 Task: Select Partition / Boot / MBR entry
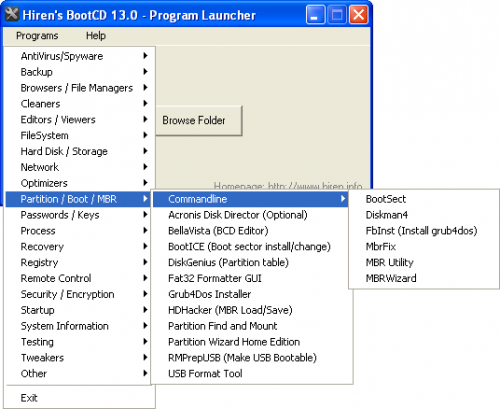coord(78,199)
